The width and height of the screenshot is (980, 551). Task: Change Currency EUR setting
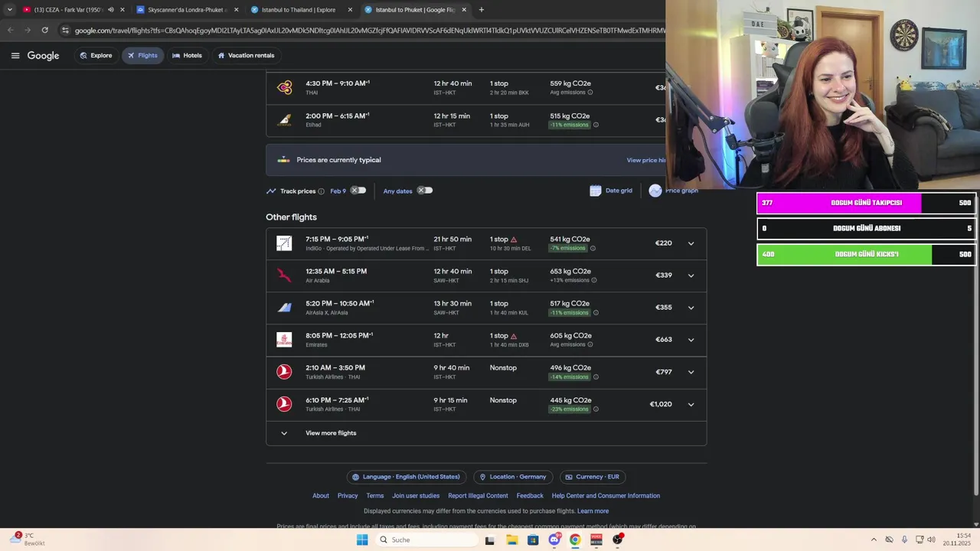click(x=593, y=477)
